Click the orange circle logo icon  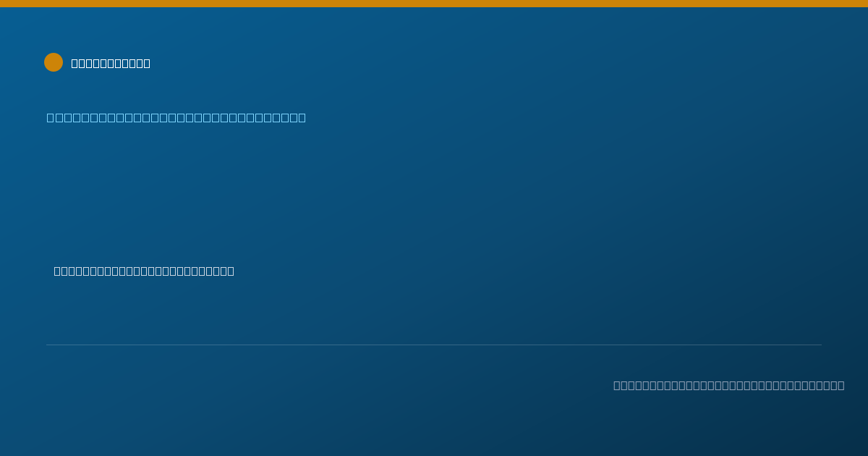coord(54,62)
